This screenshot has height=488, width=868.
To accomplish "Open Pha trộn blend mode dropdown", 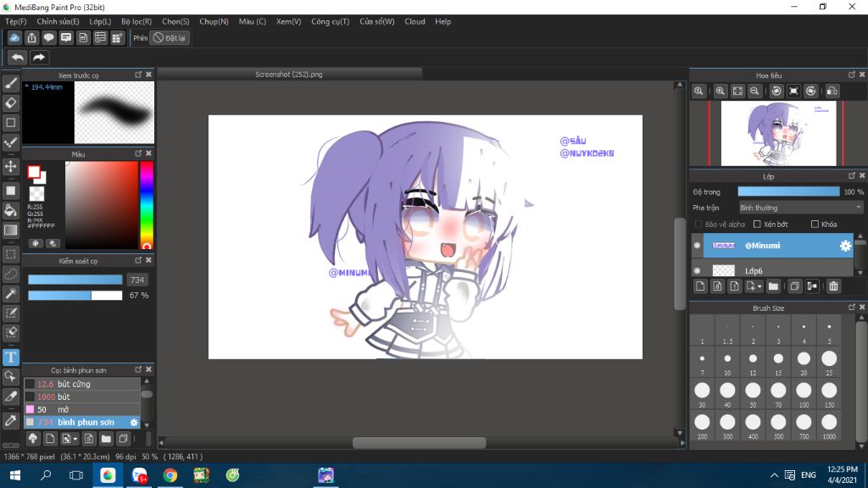I will tap(801, 208).
